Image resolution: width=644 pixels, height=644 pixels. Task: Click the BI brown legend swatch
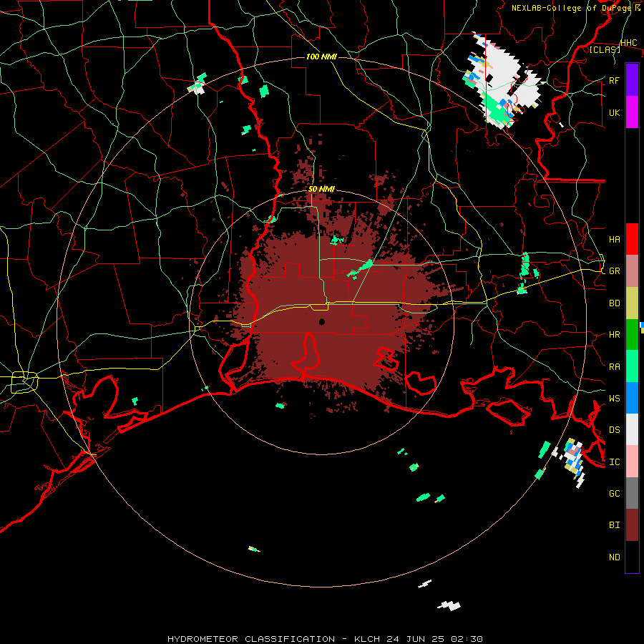tap(632, 525)
